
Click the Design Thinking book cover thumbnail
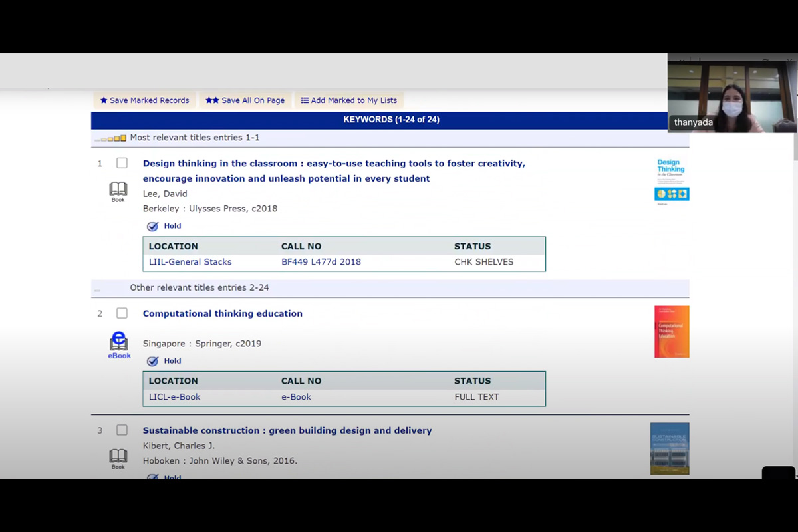tap(672, 180)
